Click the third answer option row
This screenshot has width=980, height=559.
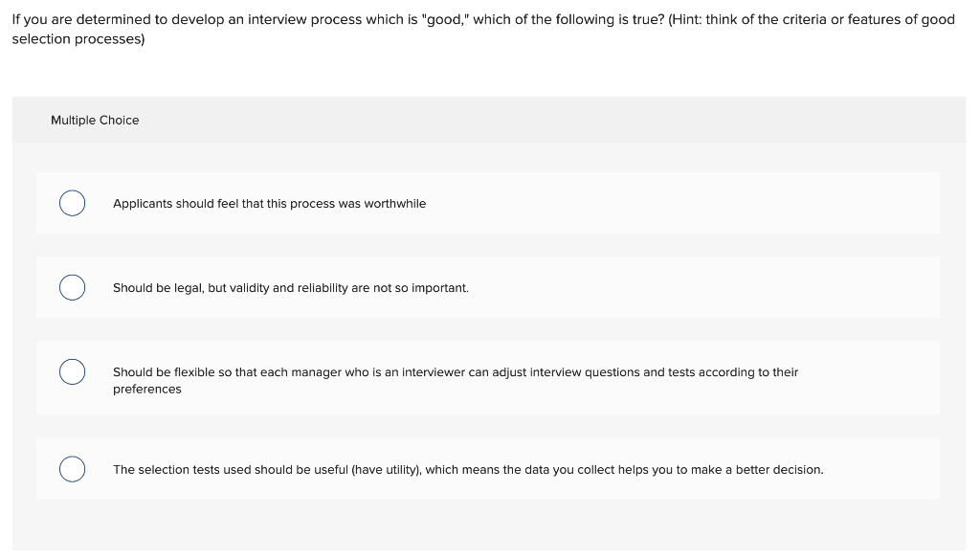pyautogui.click(x=488, y=377)
